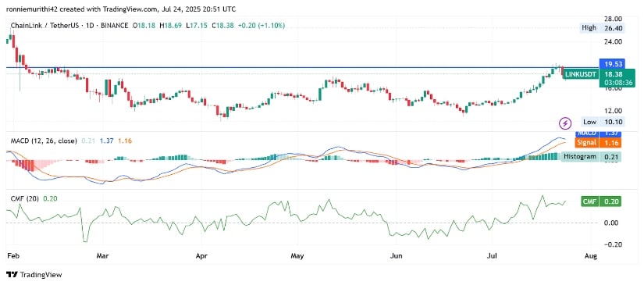Click the LINKUSDT symbol price tag
The image size is (644, 285).
pyautogui.click(x=580, y=74)
